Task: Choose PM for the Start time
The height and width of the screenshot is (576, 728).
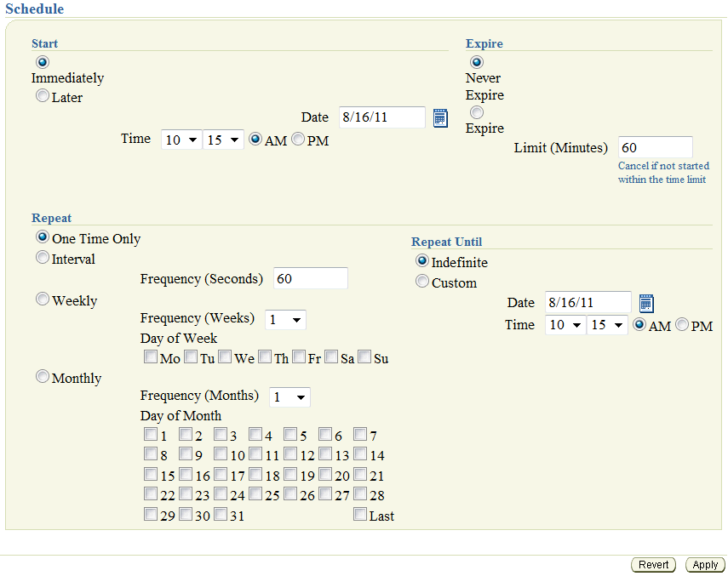Action: click(298, 139)
